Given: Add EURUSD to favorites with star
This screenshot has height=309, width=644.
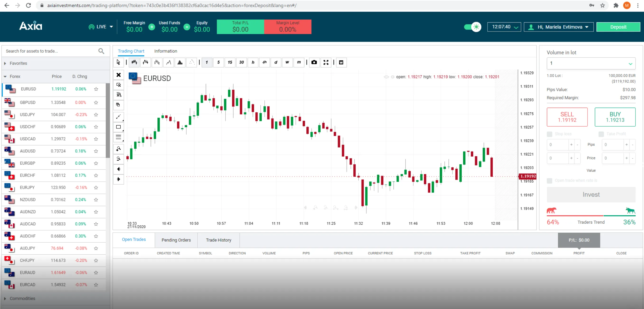Looking at the screenshot, I should 96,89.
